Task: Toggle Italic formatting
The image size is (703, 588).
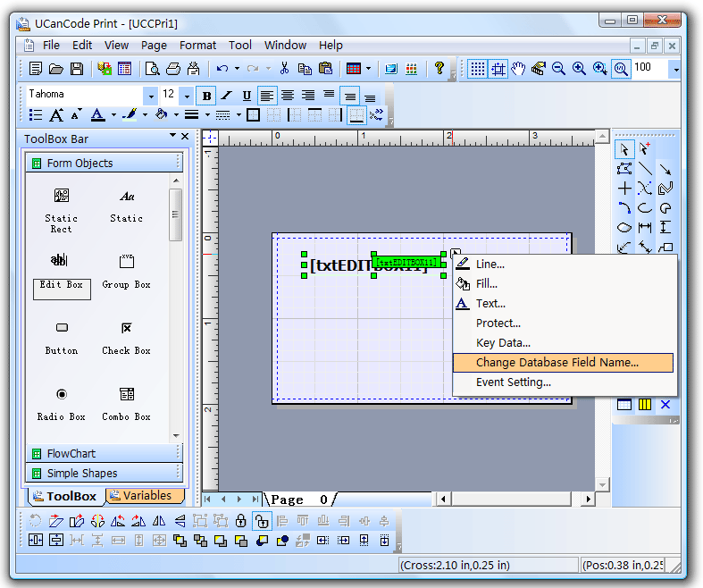Action: click(x=226, y=96)
